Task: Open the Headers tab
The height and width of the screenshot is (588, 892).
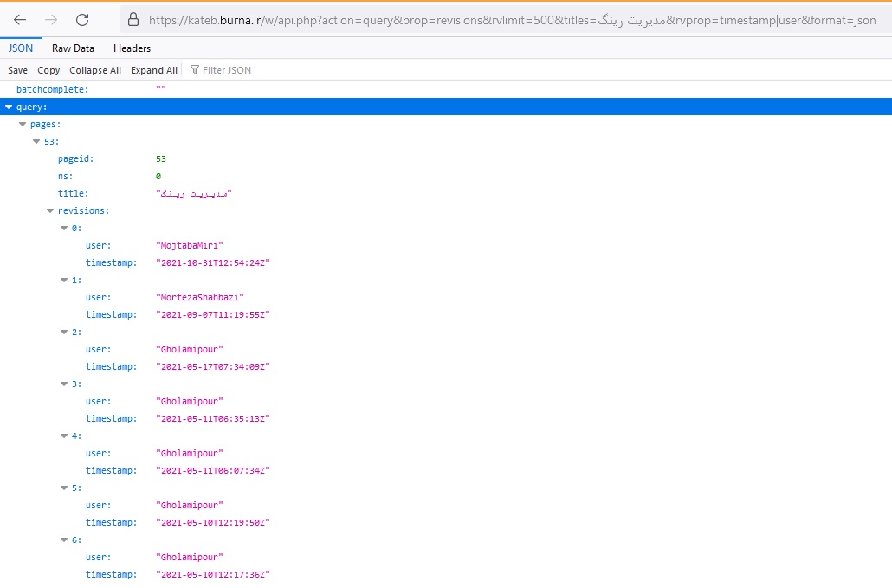Action: point(132,48)
